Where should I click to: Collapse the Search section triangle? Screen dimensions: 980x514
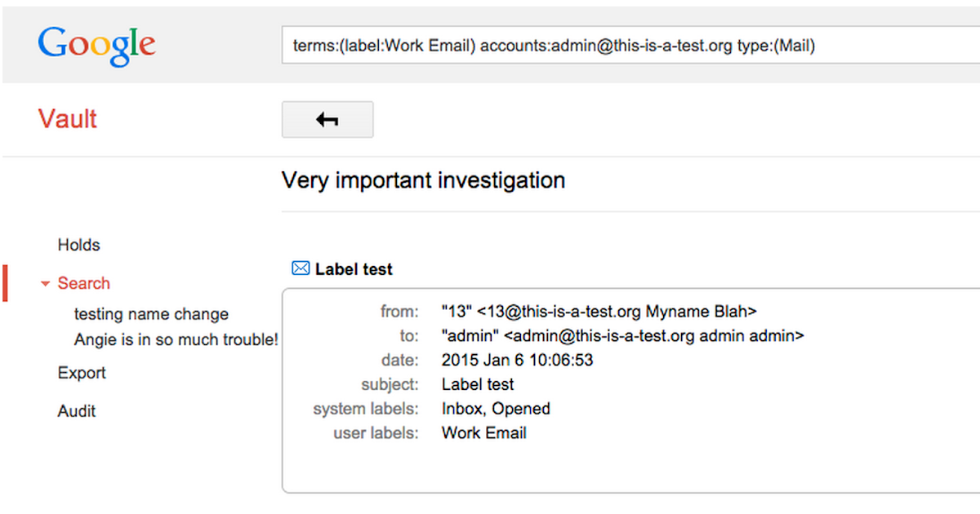tap(45, 284)
